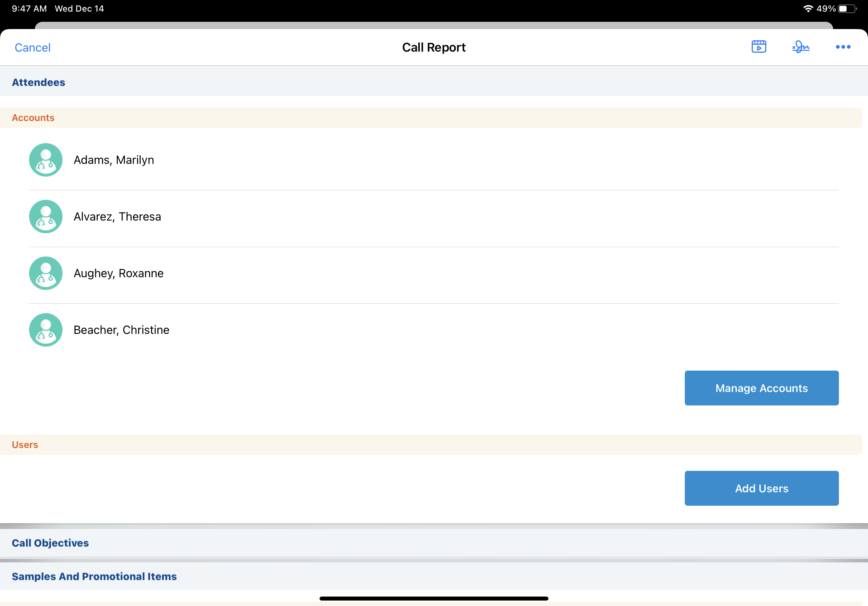This screenshot has width=868, height=606.
Task: Expand Samples And Promotional Items section
Action: point(94,576)
